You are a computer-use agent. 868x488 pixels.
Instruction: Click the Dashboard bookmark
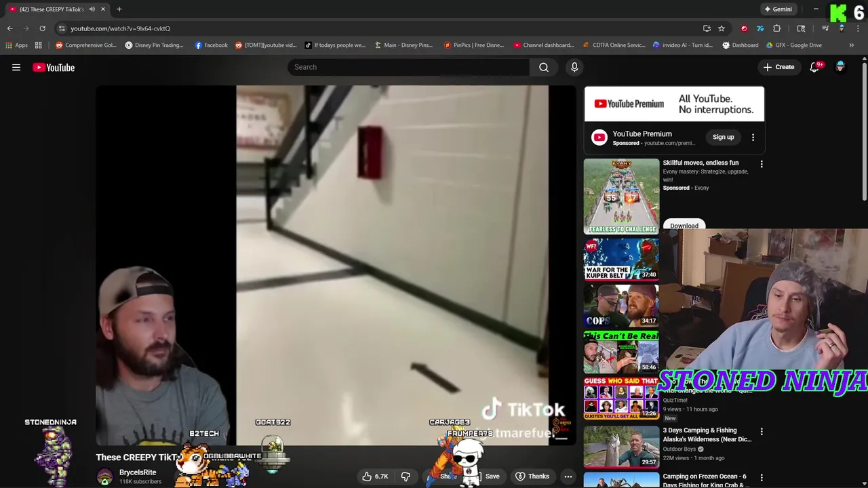tap(740, 45)
